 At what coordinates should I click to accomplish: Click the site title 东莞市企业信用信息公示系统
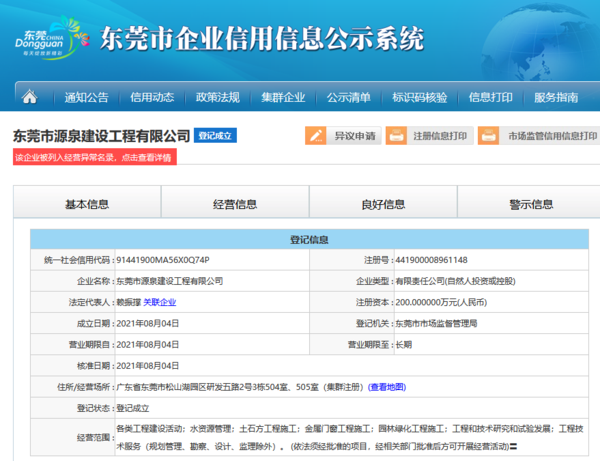pos(262,38)
